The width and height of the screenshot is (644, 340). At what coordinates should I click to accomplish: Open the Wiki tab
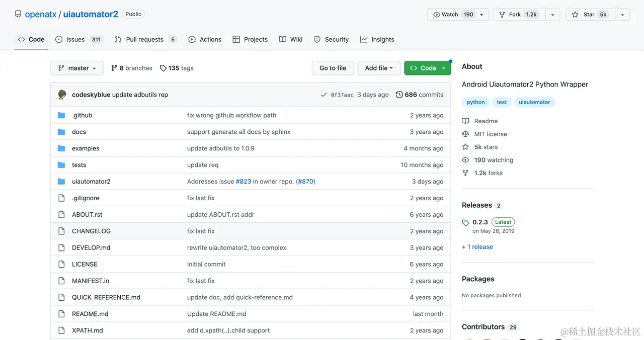pyautogui.click(x=291, y=39)
